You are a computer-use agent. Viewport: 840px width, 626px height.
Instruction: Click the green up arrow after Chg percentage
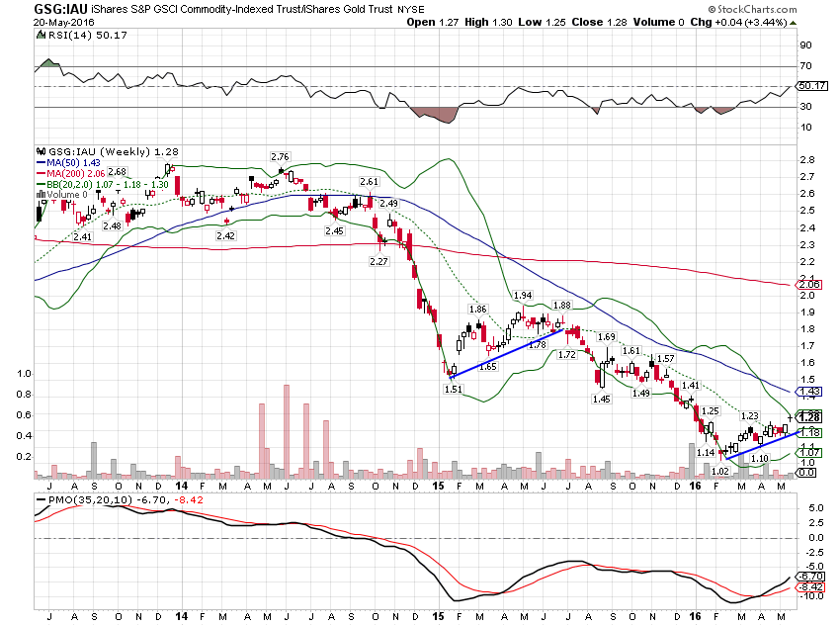click(793, 23)
